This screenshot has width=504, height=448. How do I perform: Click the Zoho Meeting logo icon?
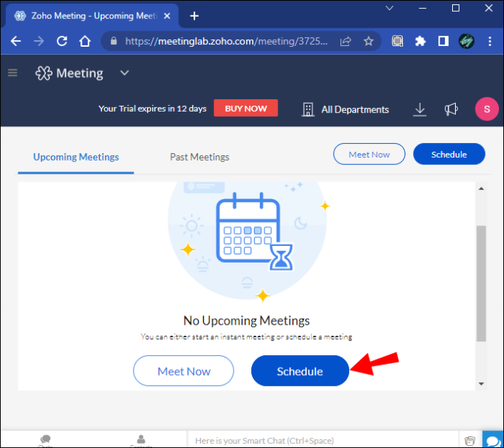pos(44,73)
